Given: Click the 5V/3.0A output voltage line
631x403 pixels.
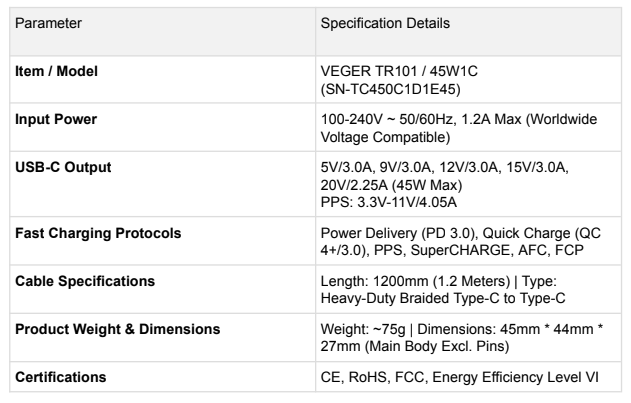Looking at the screenshot, I should click(444, 167).
